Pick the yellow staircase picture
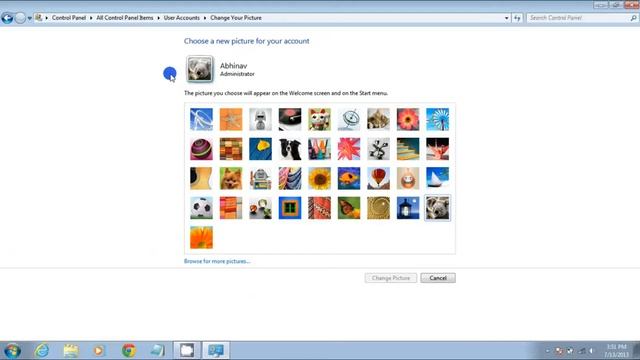 (408, 149)
